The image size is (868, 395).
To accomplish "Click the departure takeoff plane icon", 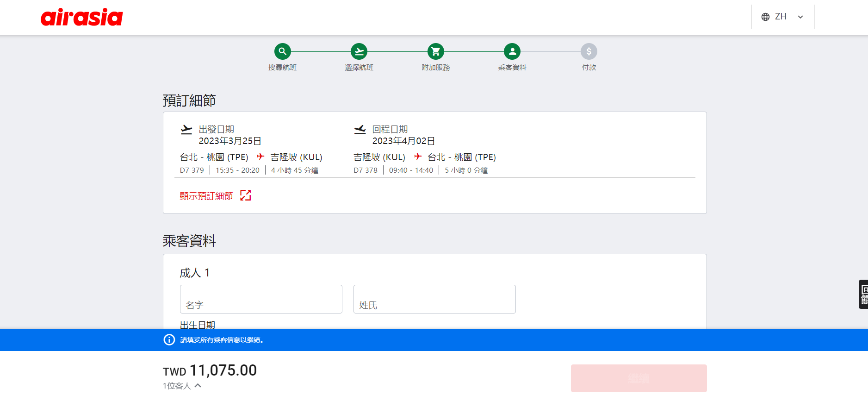I will pyautogui.click(x=186, y=130).
